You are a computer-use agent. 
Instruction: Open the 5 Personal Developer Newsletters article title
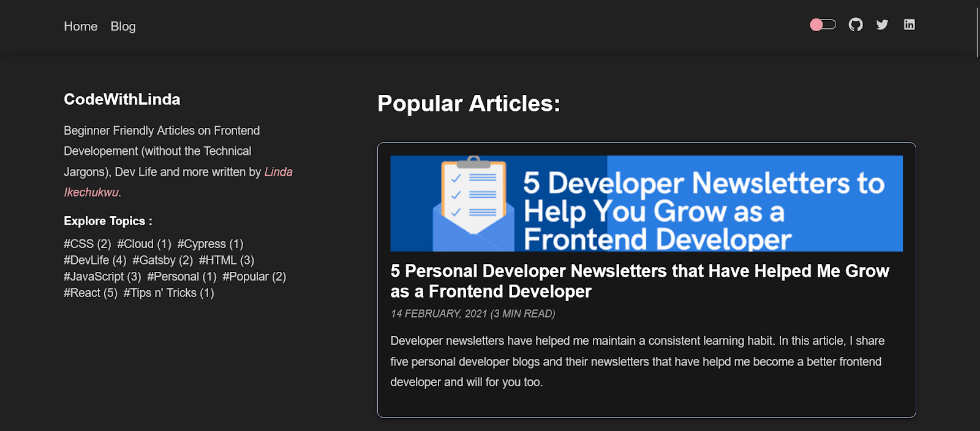(x=639, y=281)
